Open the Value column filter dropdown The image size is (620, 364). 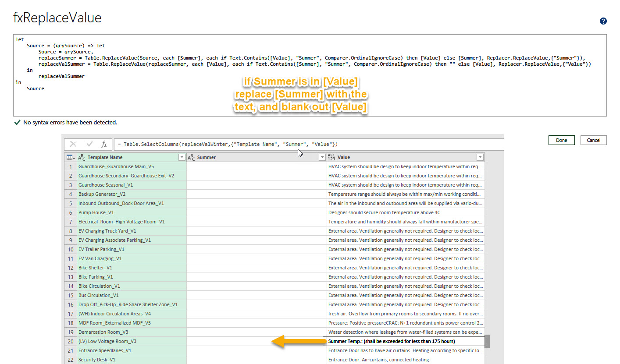480,157
